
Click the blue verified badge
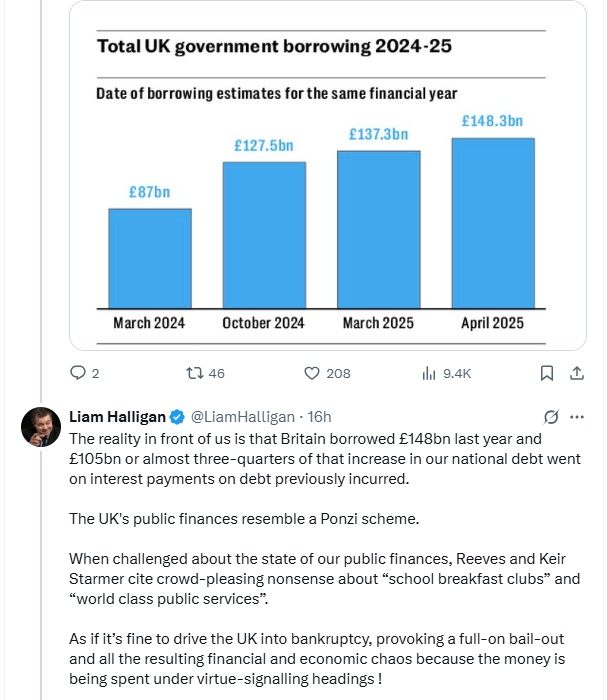[x=176, y=417]
